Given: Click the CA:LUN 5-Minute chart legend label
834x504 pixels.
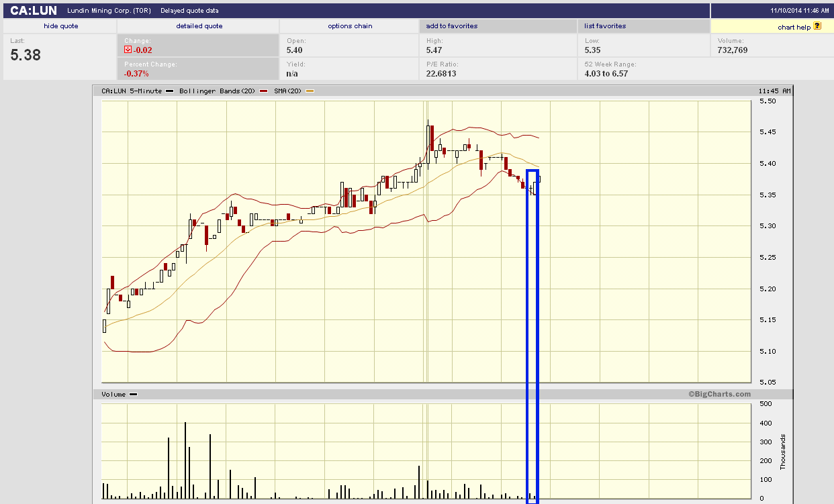Looking at the screenshot, I should click(132, 91).
